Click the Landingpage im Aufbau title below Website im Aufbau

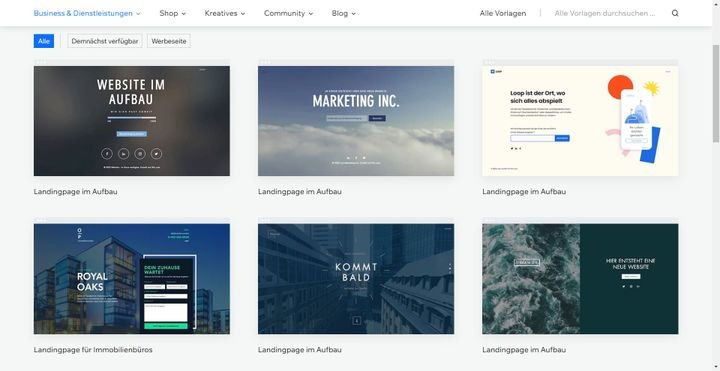(x=75, y=191)
